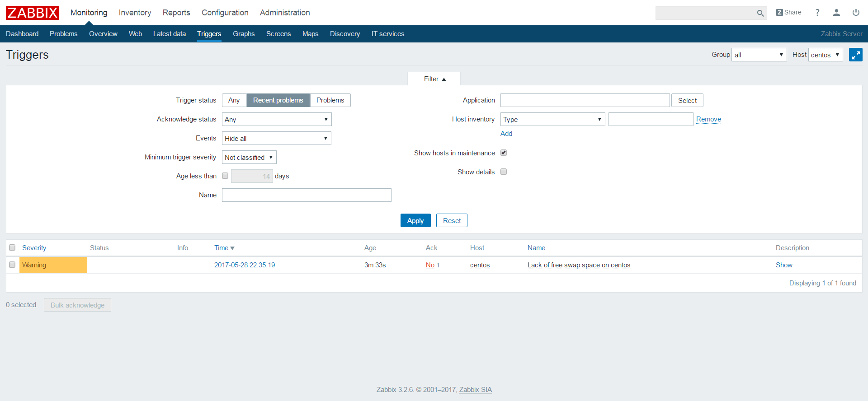Viewport: 868px width, 401px height.
Task: Open the Share link icon
Action: coord(789,13)
